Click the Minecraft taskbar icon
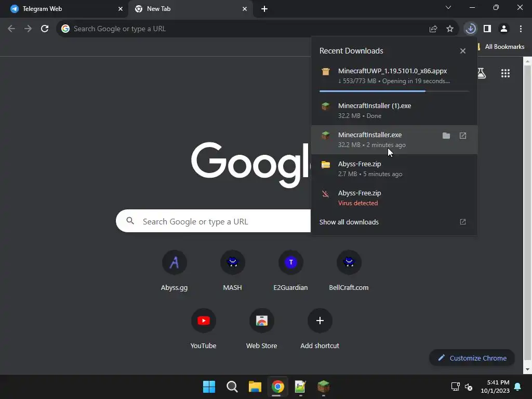 click(323, 387)
